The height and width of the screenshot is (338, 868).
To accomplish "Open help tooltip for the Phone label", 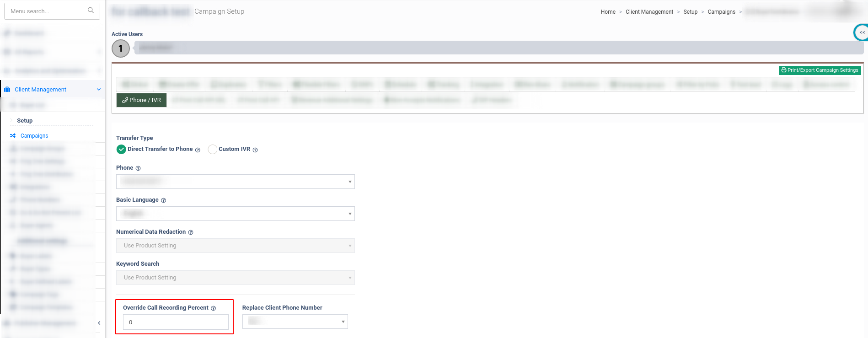I will 138,168.
